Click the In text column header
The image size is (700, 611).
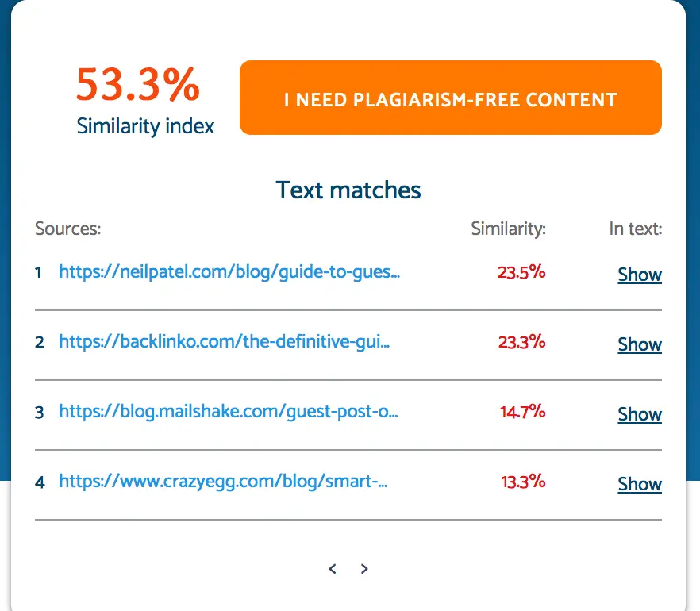coord(635,229)
